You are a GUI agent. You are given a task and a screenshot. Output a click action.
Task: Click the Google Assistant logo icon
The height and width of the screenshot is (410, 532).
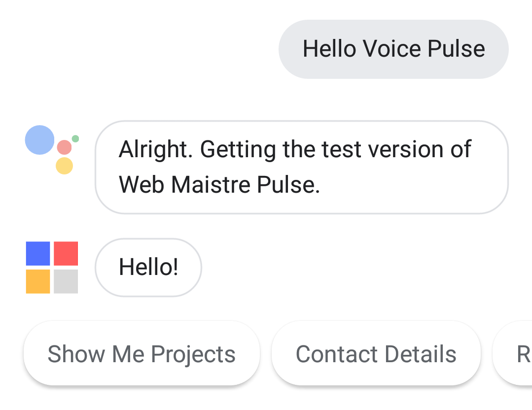click(x=52, y=149)
